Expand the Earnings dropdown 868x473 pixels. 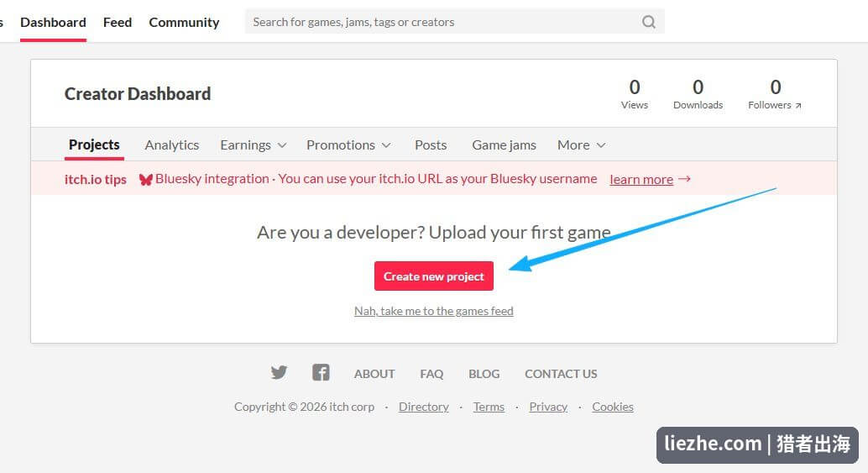(254, 145)
